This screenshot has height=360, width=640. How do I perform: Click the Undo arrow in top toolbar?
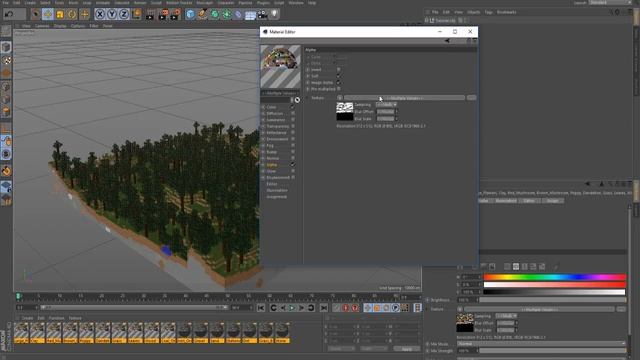9,15
